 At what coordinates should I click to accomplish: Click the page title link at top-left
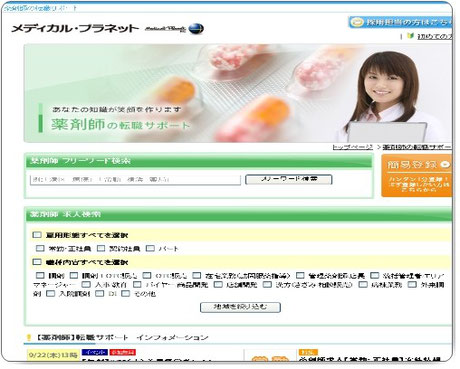pos(40,8)
